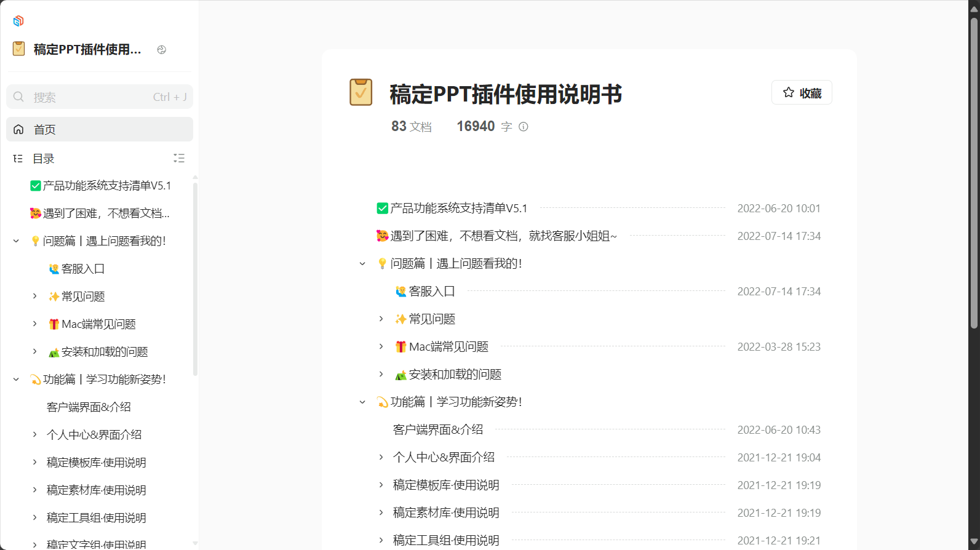The image size is (980, 550).
Task: Toggle the collapse-all icon right of 目录
Action: click(x=179, y=158)
